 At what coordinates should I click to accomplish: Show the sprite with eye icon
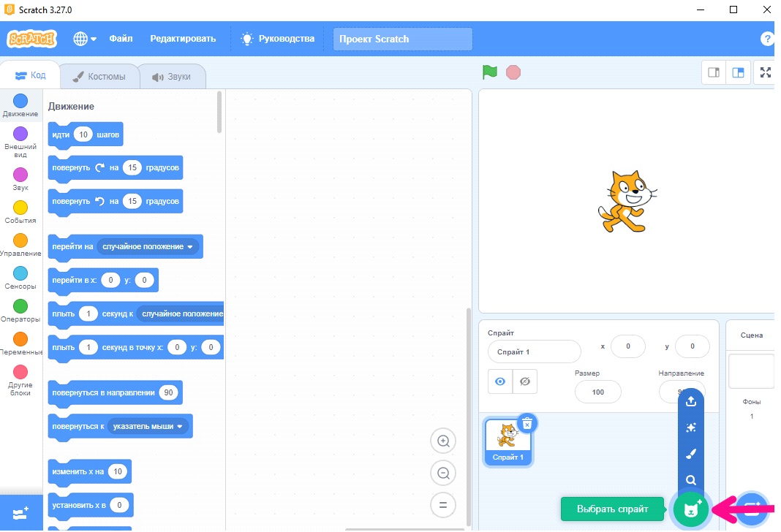click(500, 381)
